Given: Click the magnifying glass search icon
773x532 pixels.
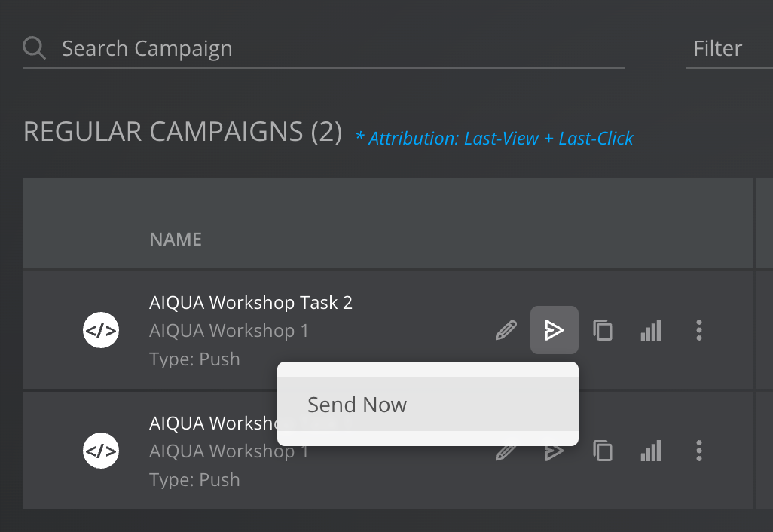Looking at the screenshot, I should [33, 47].
